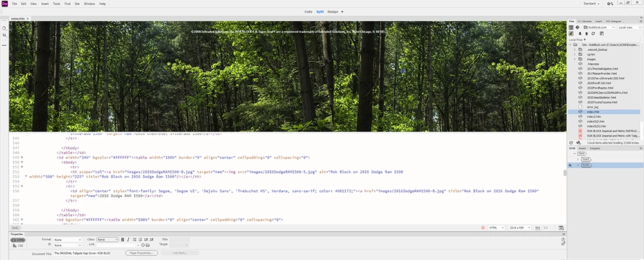The height and width of the screenshot is (260, 644).
Task: Click the Put files up-arrow icon
Action: [x=587, y=34]
